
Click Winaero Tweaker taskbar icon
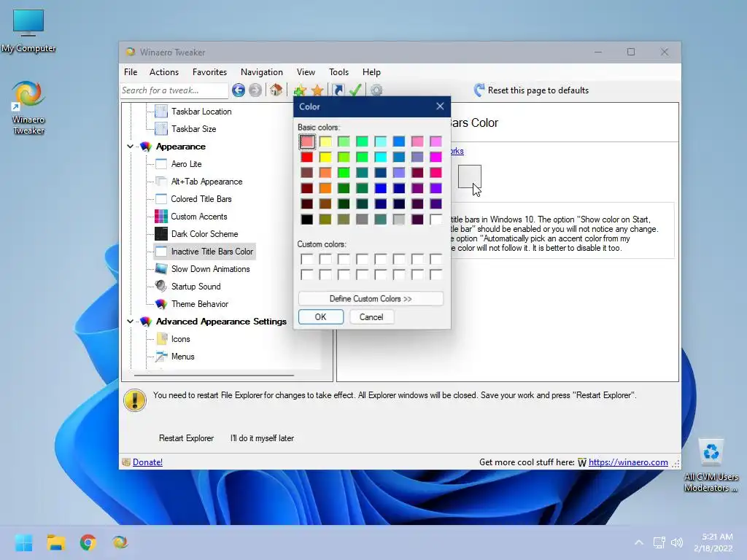pos(120,542)
